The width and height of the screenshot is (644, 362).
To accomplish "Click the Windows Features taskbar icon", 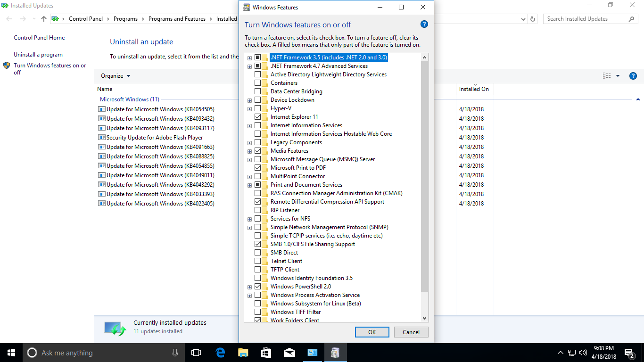I will pyautogui.click(x=335, y=353).
